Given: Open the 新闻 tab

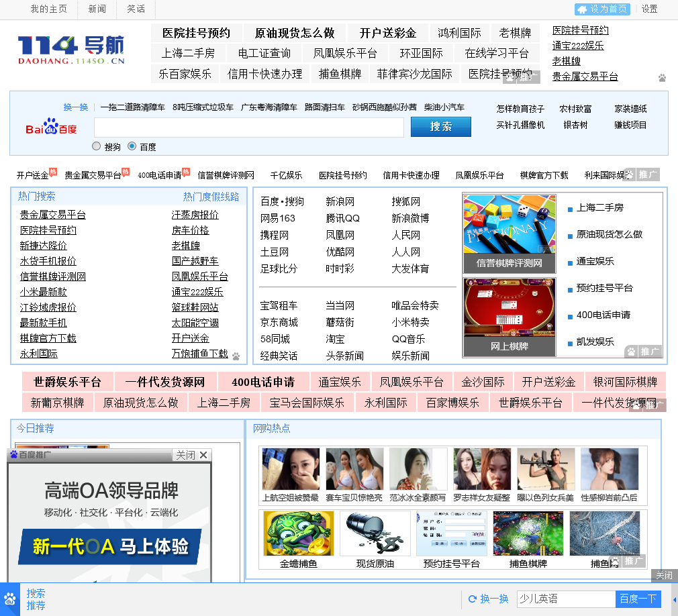Looking at the screenshot, I should pos(97,9).
